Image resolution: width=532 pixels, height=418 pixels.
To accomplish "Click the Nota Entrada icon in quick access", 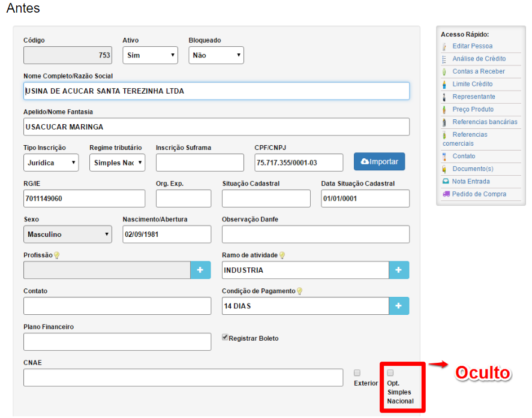I will (445, 182).
